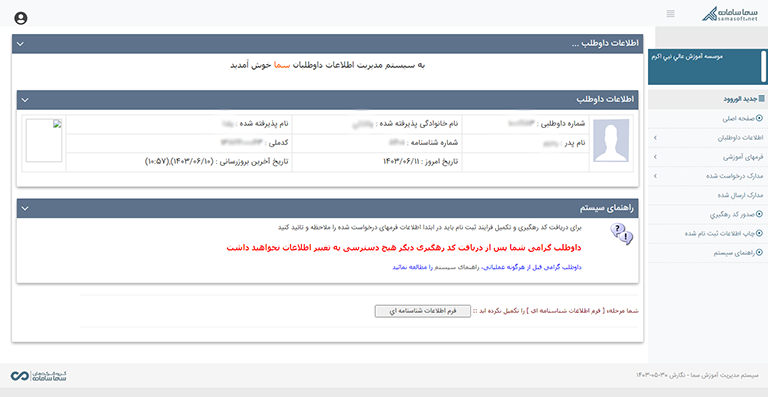Open the user profile account icon
Viewport: 768px width, 397px height.
pyautogui.click(x=21, y=19)
